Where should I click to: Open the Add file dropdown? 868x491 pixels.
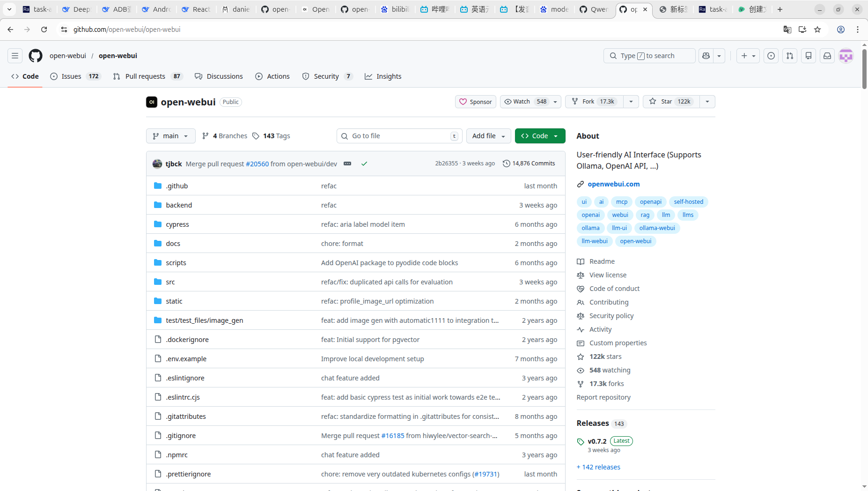pos(488,136)
